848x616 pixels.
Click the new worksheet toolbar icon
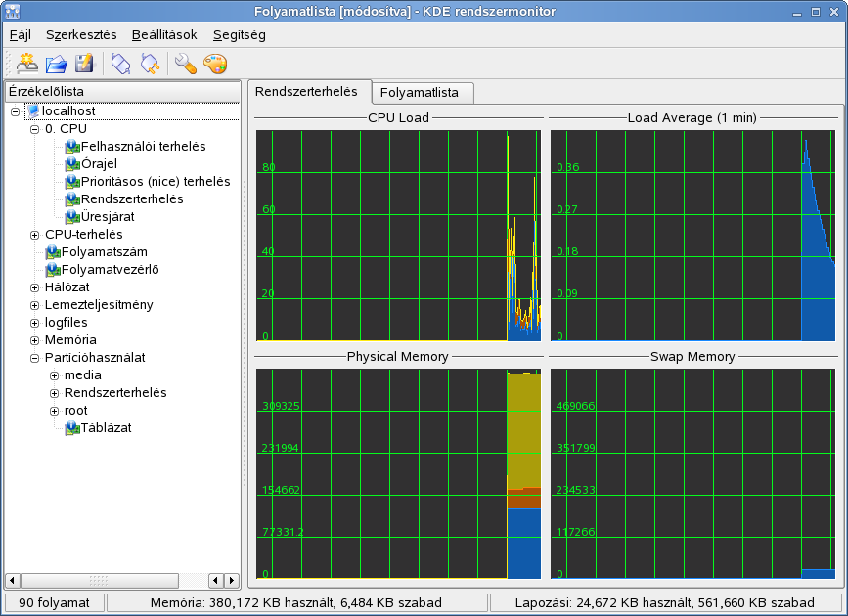pyautogui.click(x=27, y=64)
